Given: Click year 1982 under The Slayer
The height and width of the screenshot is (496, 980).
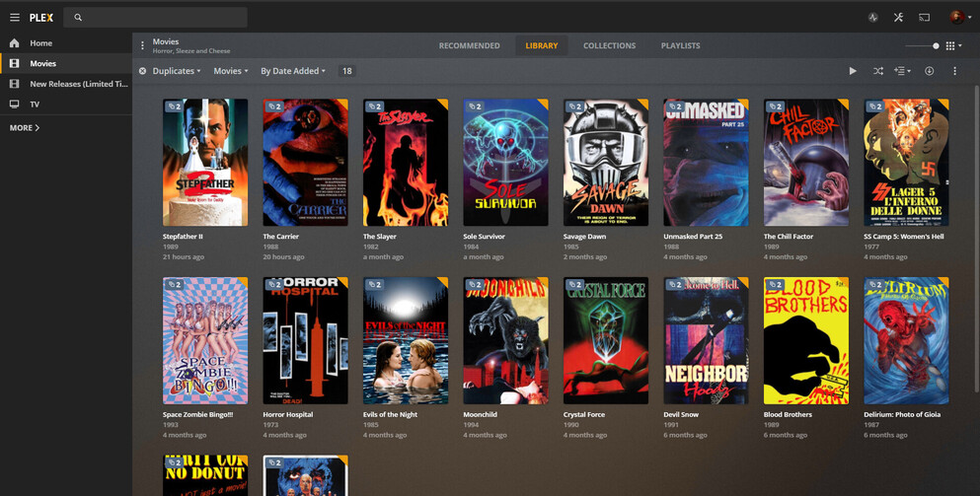Looking at the screenshot, I should pyautogui.click(x=371, y=248).
